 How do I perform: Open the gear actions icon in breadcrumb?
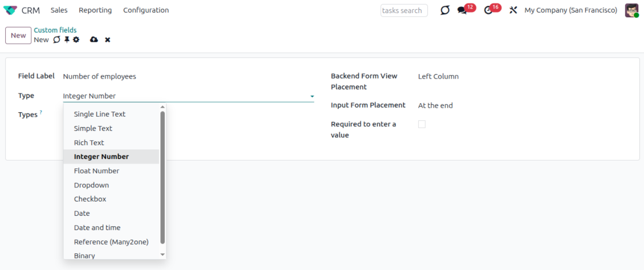[x=76, y=40]
